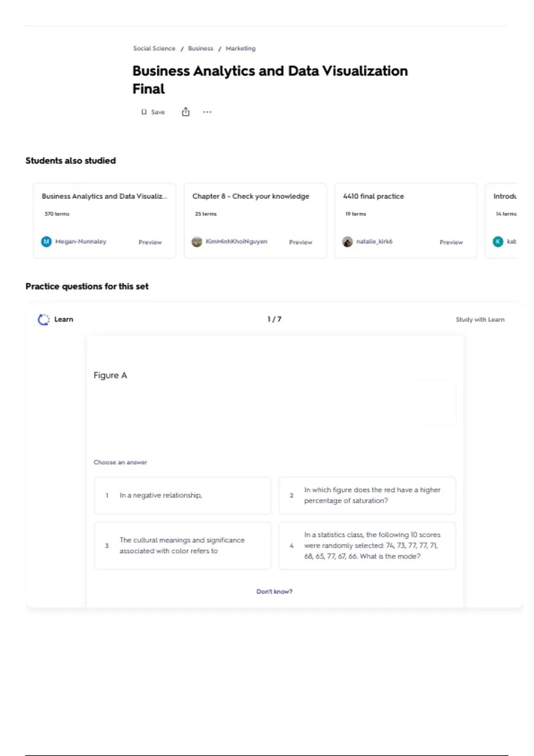Click KimMinhKhoiNguyen's profile picture
This screenshot has height=756, width=534.
(x=197, y=241)
